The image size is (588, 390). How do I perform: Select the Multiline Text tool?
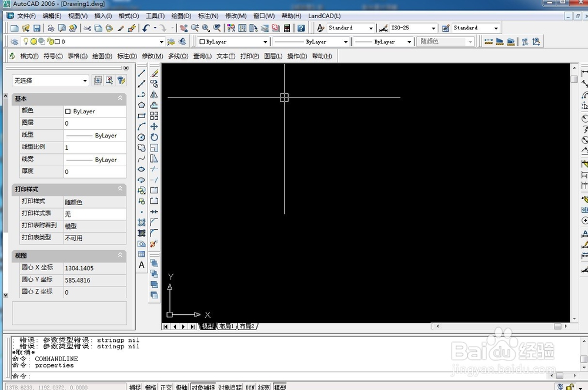coord(141,265)
